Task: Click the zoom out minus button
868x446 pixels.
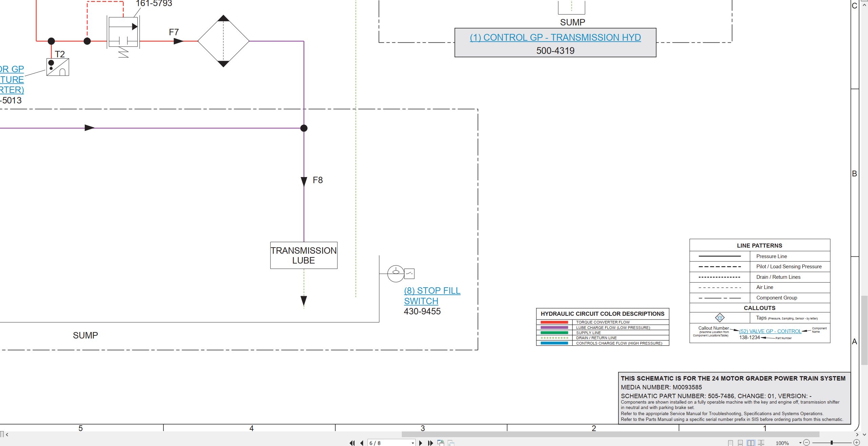Action: coord(807,442)
